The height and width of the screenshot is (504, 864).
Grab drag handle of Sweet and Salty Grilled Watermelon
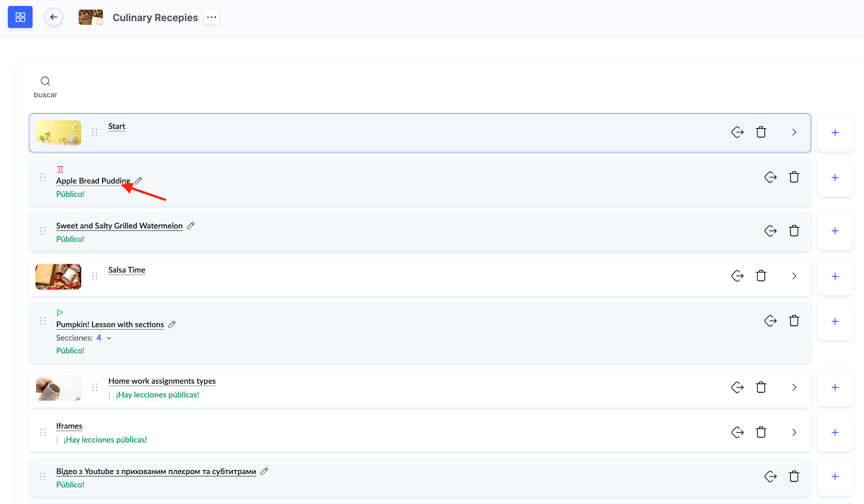tap(43, 231)
